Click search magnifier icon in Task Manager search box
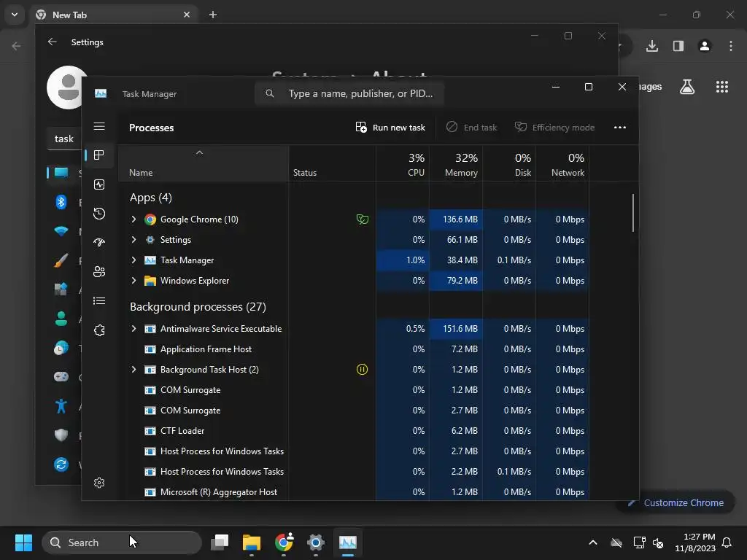 click(270, 93)
